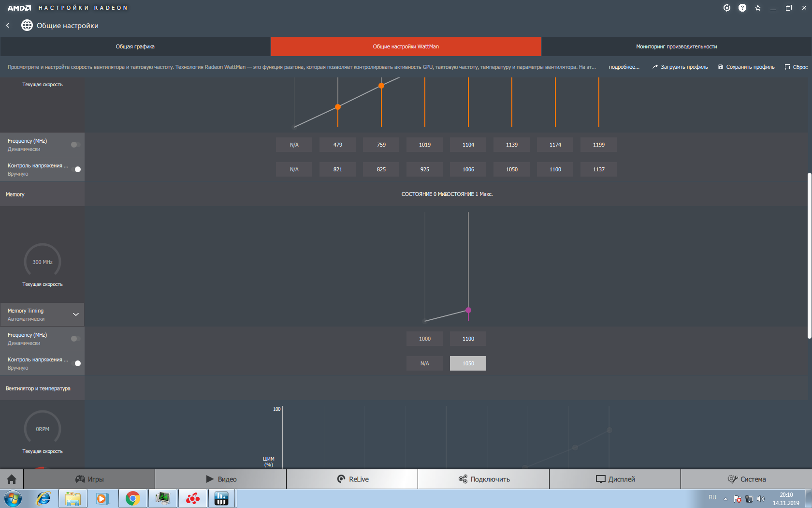Click Сохранить профиль button
This screenshot has height=508, width=812.
click(x=746, y=67)
